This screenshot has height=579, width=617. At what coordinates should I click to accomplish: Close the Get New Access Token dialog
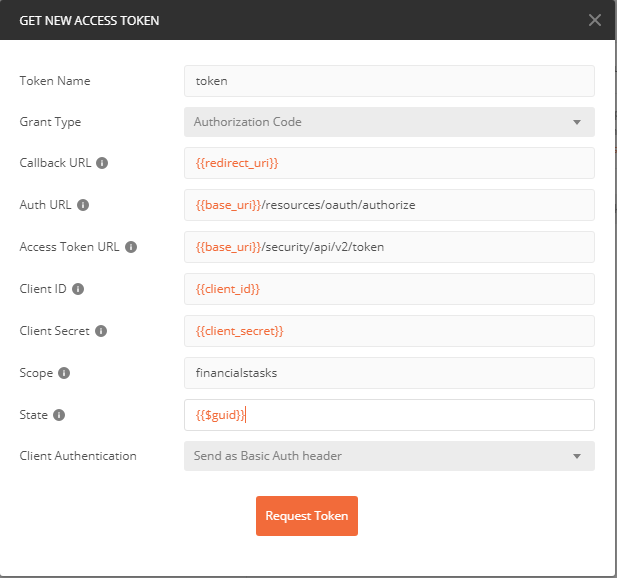point(595,20)
